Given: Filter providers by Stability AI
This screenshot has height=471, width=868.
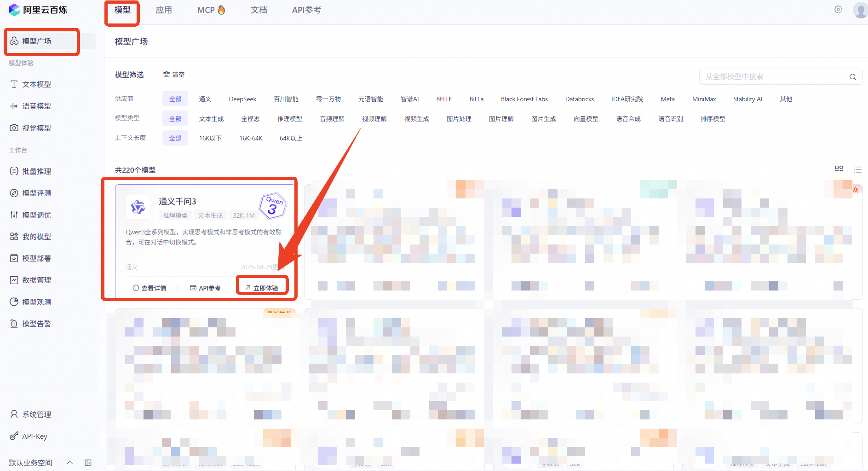Looking at the screenshot, I should (x=747, y=99).
